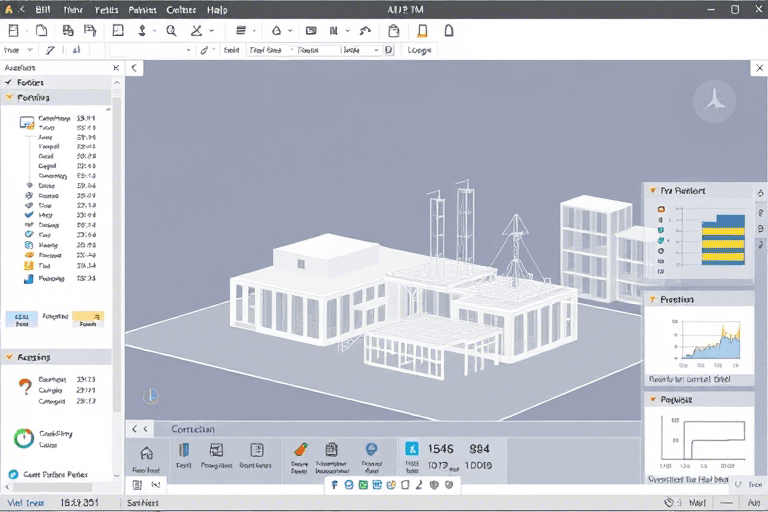The height and width of the screenshot is (512, 768).
Task: Click the orange-bottomed bookmark icon in the top toolbar
Action: pyautogui.click(x=422, y=31)
